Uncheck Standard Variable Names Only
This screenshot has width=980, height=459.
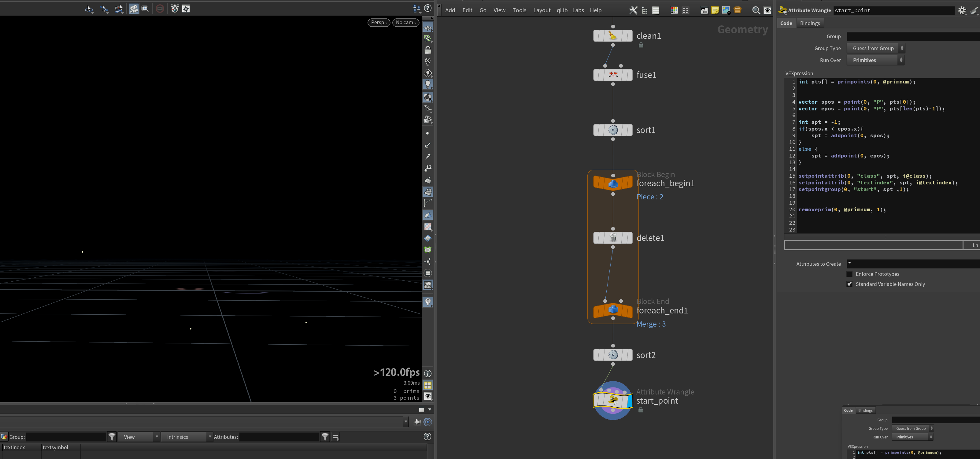tap(849, 284)
